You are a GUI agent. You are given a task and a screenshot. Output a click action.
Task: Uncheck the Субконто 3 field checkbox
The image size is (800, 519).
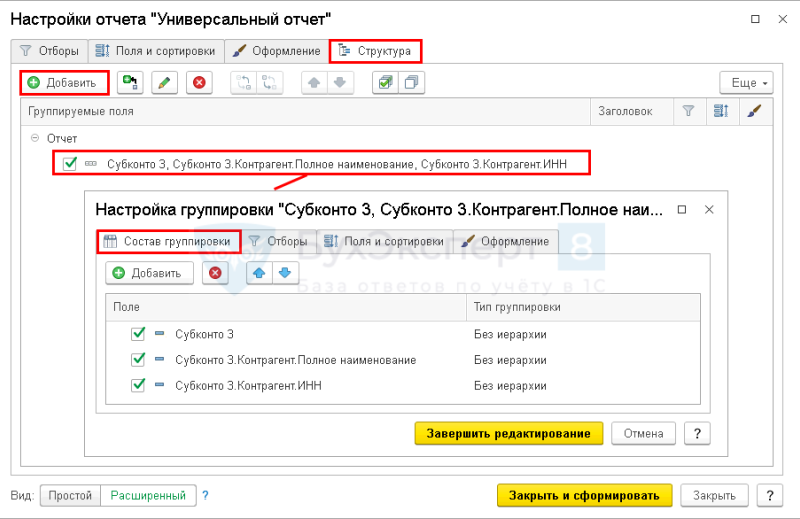pos(138,334)
